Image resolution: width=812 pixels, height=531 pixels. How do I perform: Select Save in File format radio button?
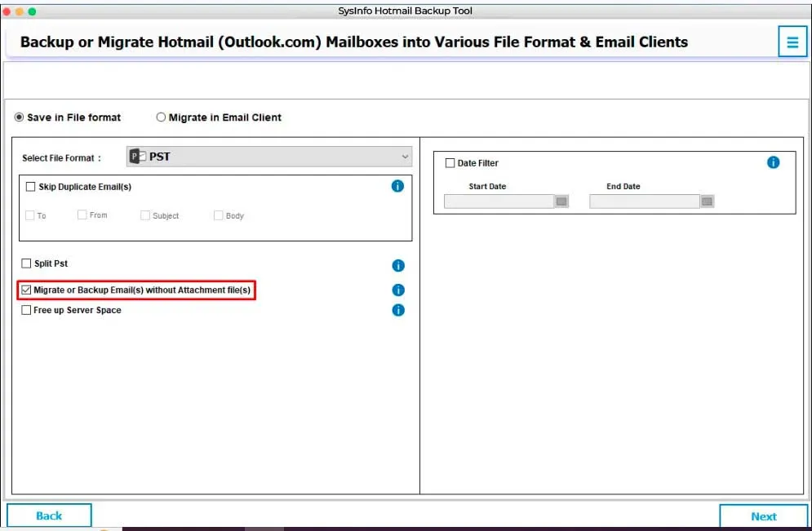19,117
